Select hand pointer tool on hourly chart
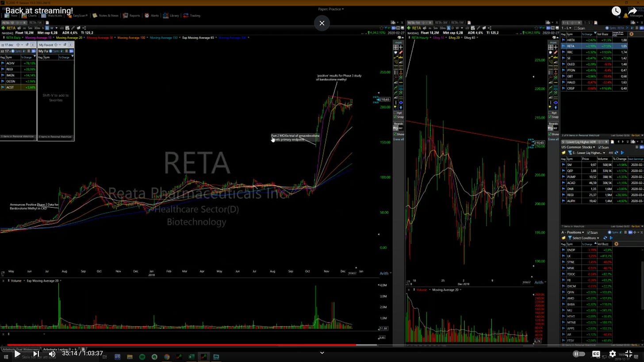The height and width of the screenshot is (362, 644). (551, 52)
